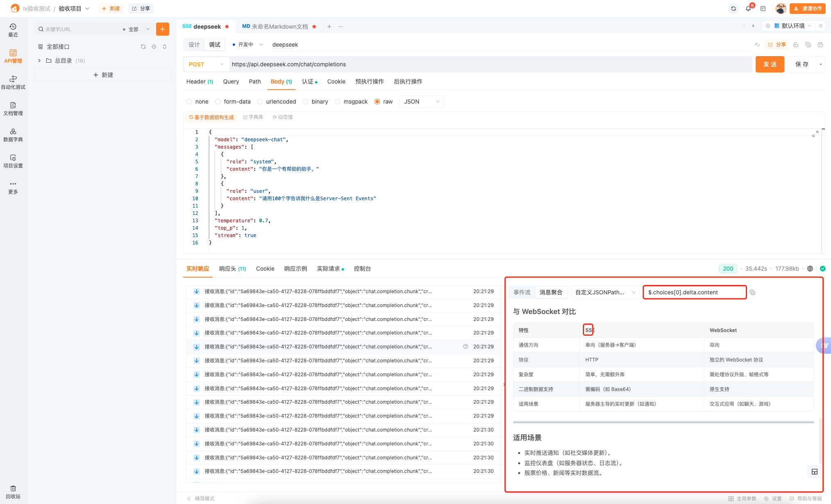Switch to 事件流 view
The width and height of the screenshot is (831, 504).
(x=522, y=292)
